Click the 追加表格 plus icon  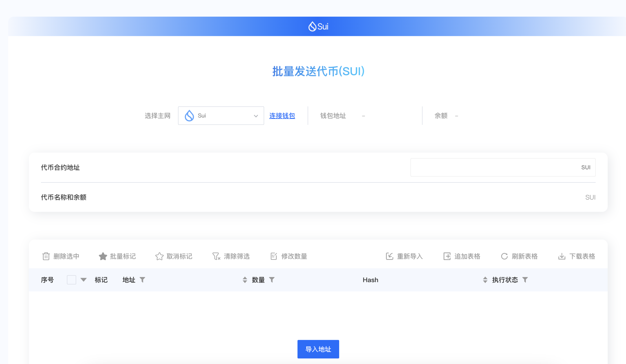click(447, 256)
